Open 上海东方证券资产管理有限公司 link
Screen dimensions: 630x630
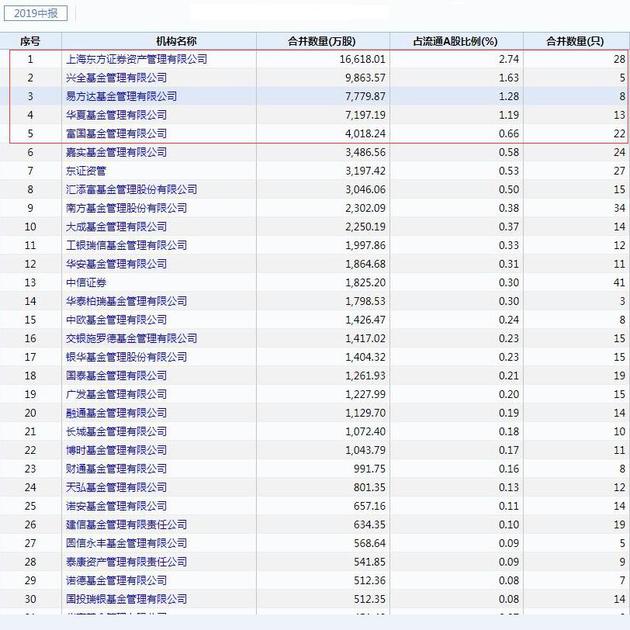137,59
